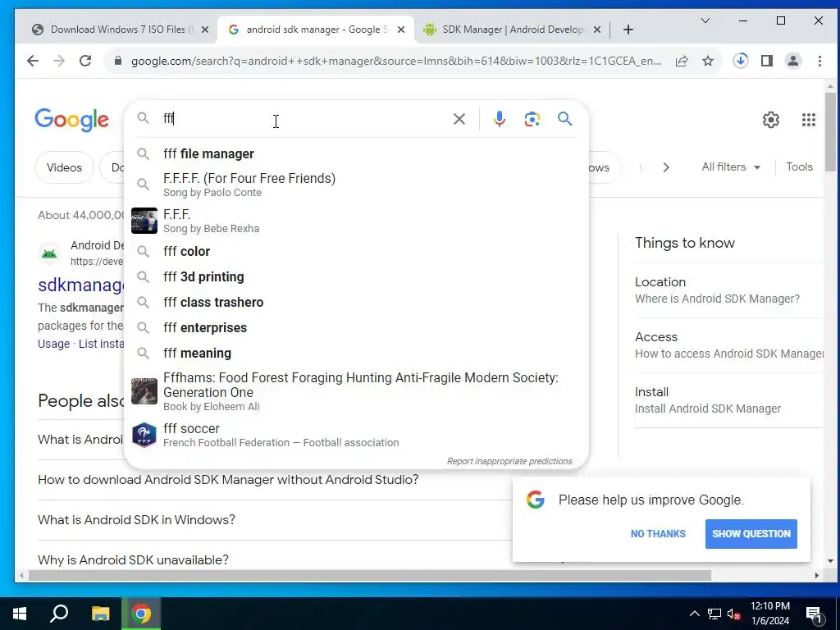Screen dimensions: 840x630
Task: Open Chrome side panel icon
Action: (x=767, y=61)
